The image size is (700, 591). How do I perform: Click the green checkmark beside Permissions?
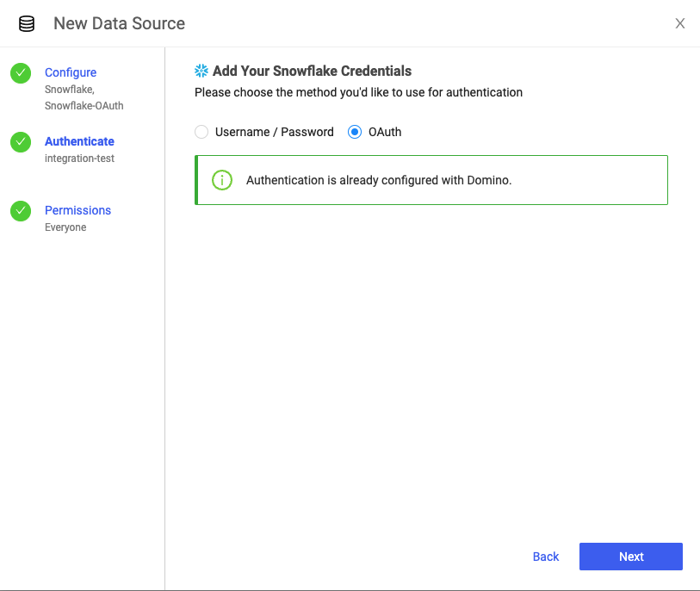tap(21, 211)
